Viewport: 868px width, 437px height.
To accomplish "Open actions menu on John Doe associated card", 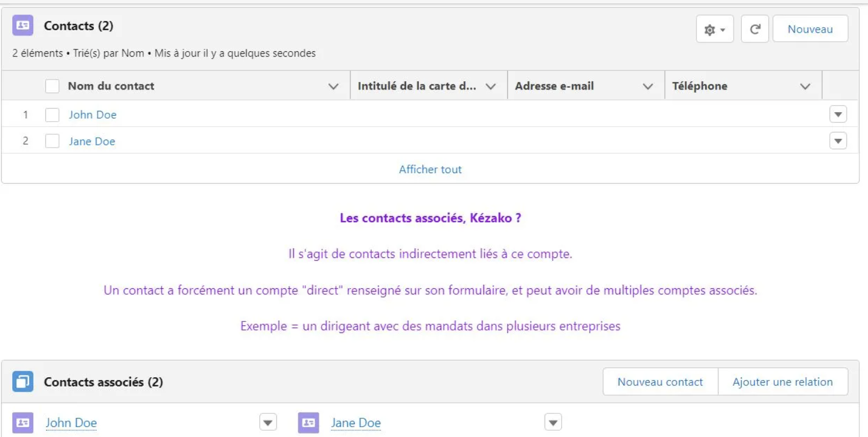I will pyautogui.click(x=268, y=422).
